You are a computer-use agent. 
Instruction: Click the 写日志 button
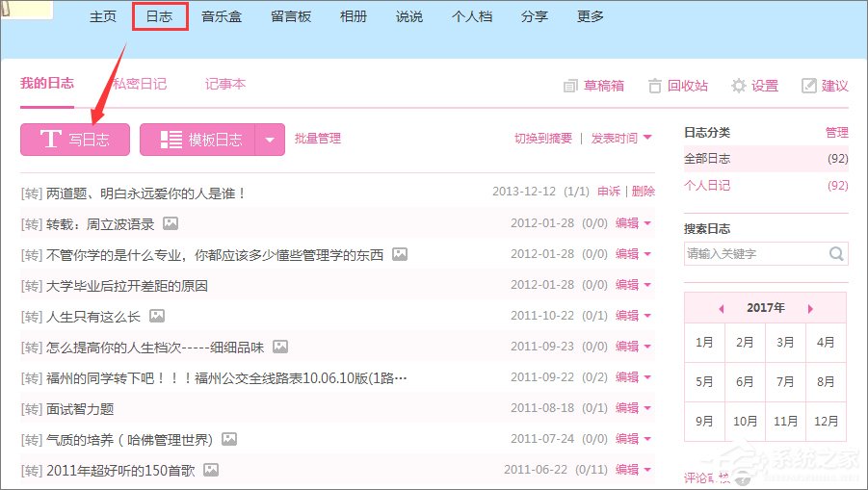75,140
